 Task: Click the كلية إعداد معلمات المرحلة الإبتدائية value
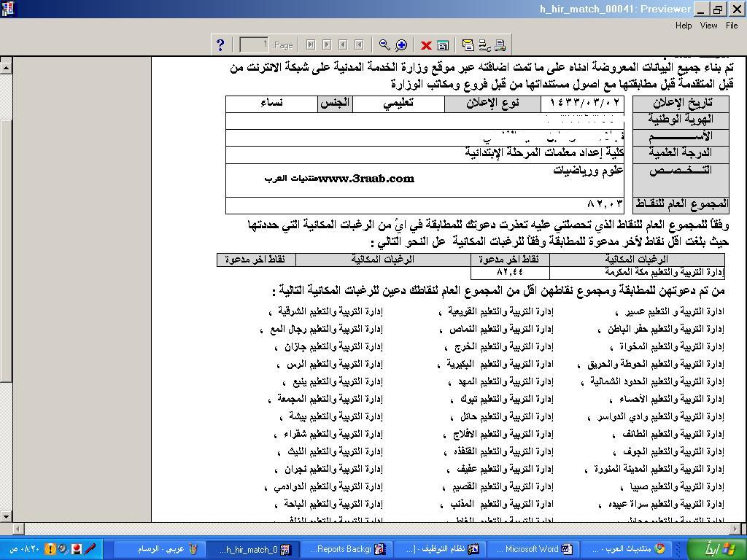pos(544,153)
